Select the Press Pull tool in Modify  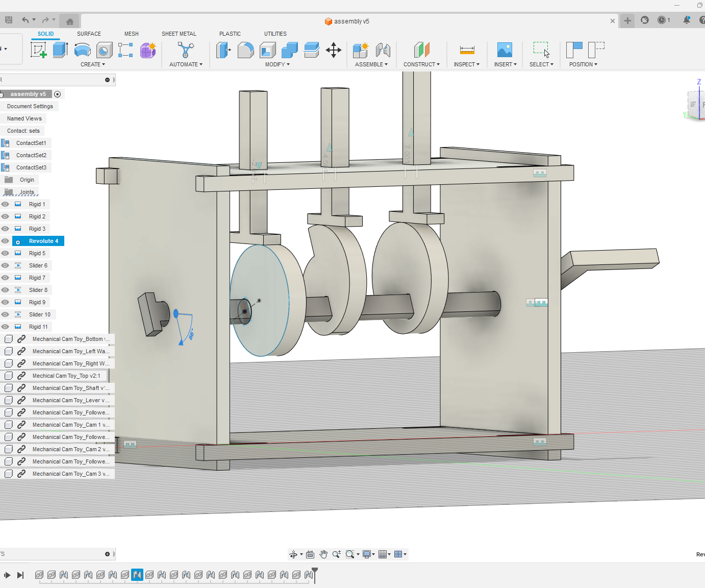click(x=223, y=50)
